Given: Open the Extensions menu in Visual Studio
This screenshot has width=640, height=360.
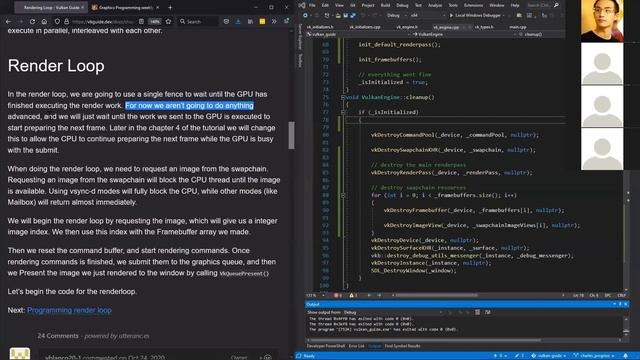Looking at the screenshot, I should point(473,5).
